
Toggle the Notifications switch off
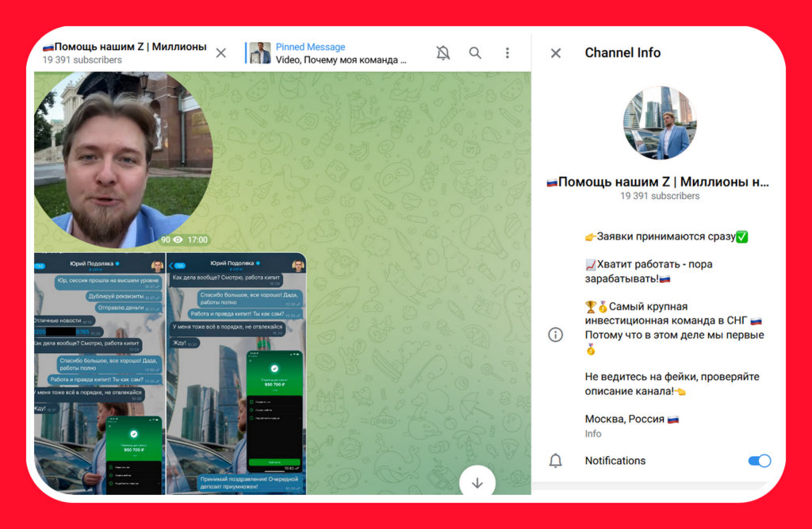[x=759, y=461]
